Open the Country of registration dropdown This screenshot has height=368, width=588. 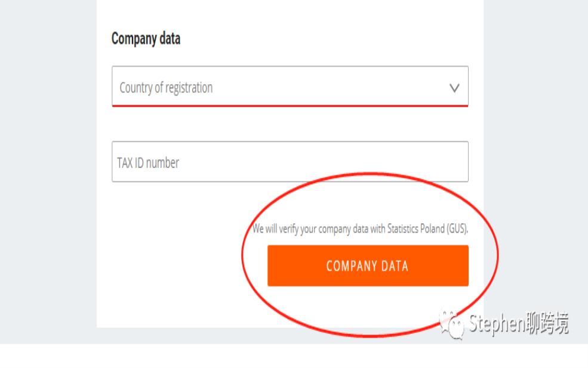pos(290,86)
